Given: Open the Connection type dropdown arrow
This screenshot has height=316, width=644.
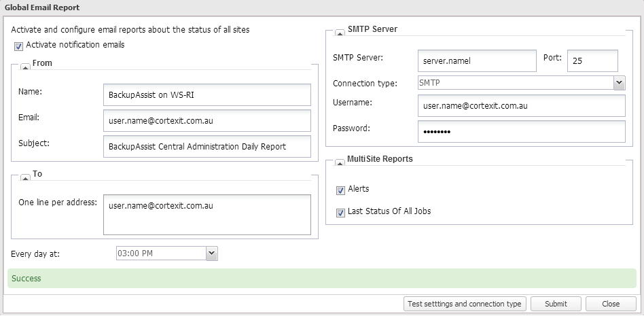Looking at the screenshot, I should [x=620, y=83].
